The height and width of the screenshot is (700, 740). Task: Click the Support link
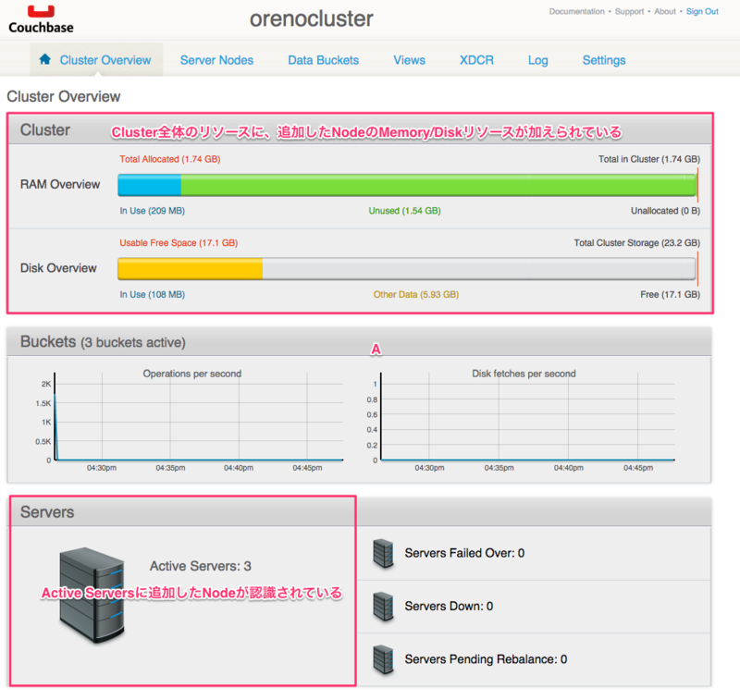pyautogui.click(x=629, y=11)
